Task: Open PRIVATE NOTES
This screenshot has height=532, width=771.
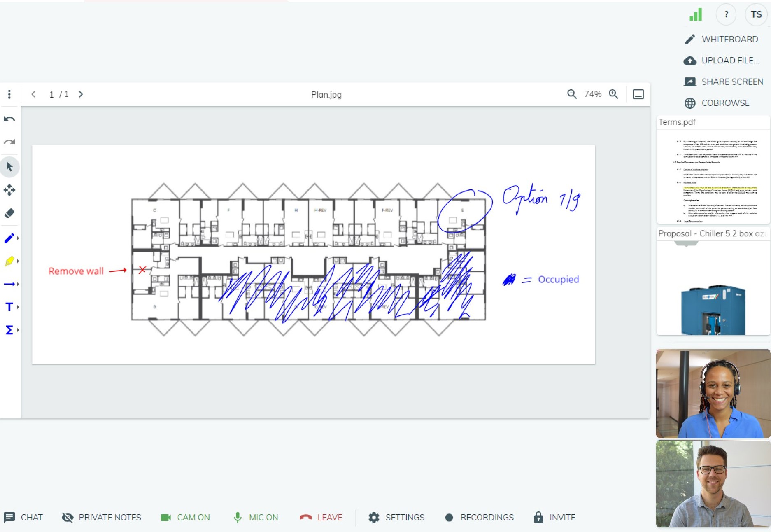Action: click(101, 517)
